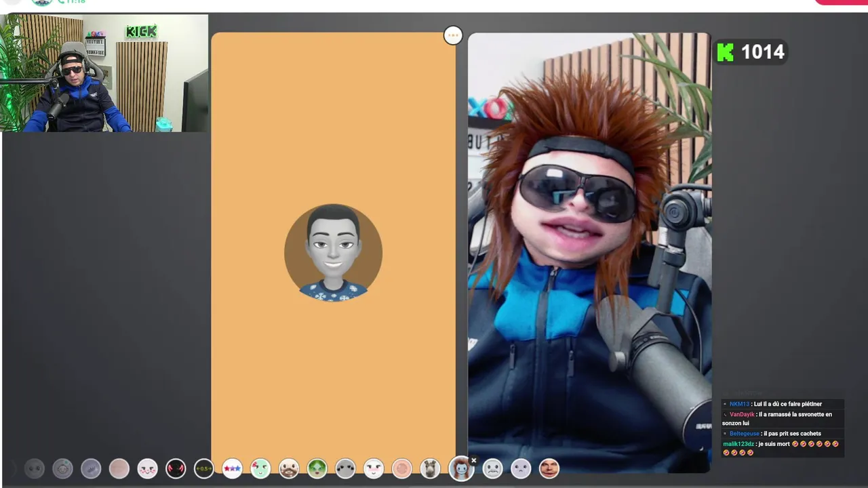Viewport: 868px width, 488px height.
Task: Pick pink-cheeked white face beside salmon circle filter
Action: click(374, 468)
